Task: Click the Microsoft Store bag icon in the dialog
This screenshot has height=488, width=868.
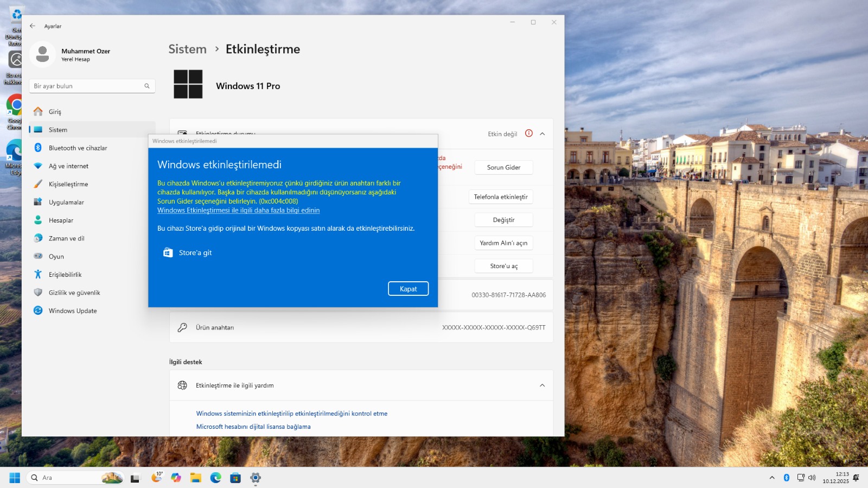Action: tap(168, 252)
